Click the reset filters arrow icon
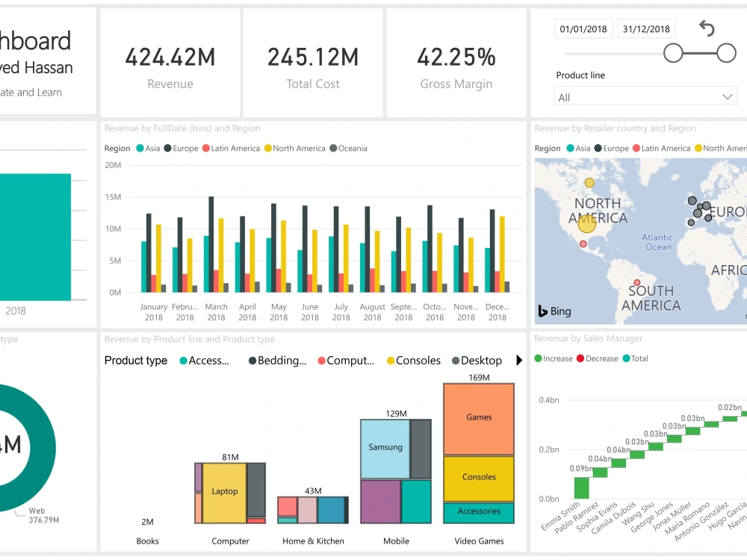 tap(706, 28)
